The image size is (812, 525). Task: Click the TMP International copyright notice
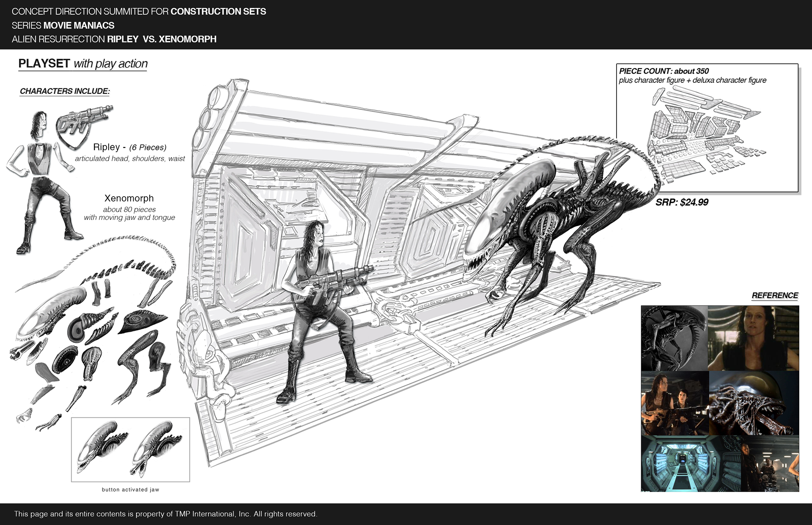click(165, 514)
